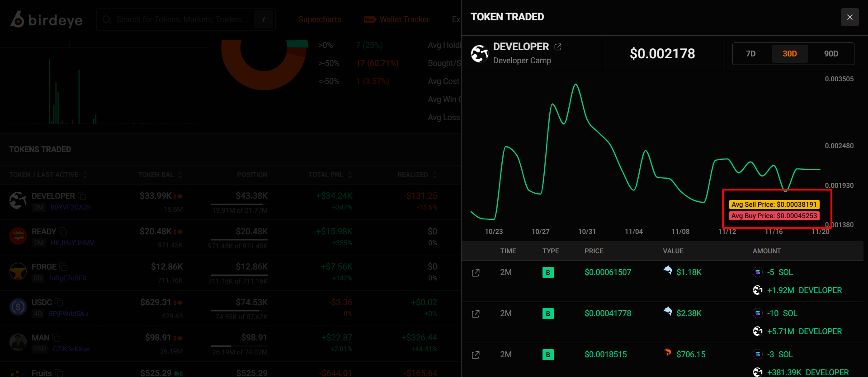Click the DEVELOPER token logo in panel header
Image resolution: width=868 pixels, height=377 pixels.
click(479, 53)
